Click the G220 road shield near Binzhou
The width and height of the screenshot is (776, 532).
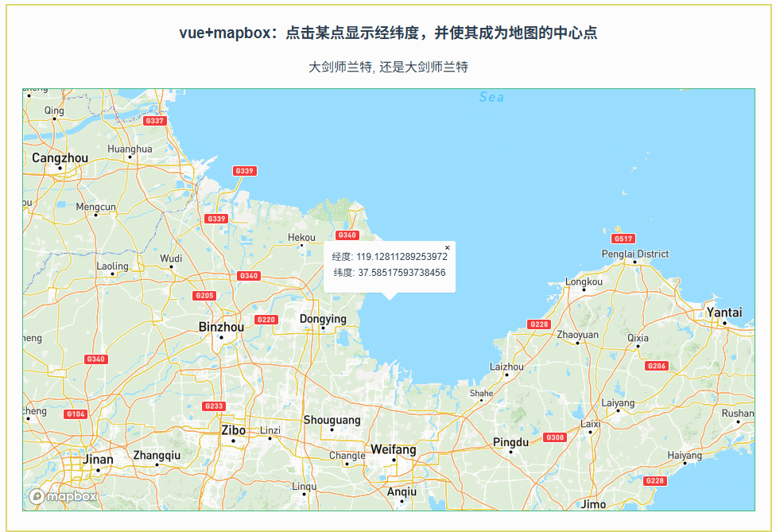(x=266, y=320)
